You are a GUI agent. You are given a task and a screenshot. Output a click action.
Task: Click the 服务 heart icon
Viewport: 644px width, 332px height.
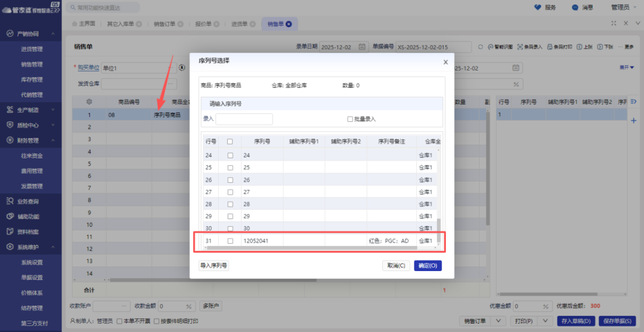click(x=538, y=7)
